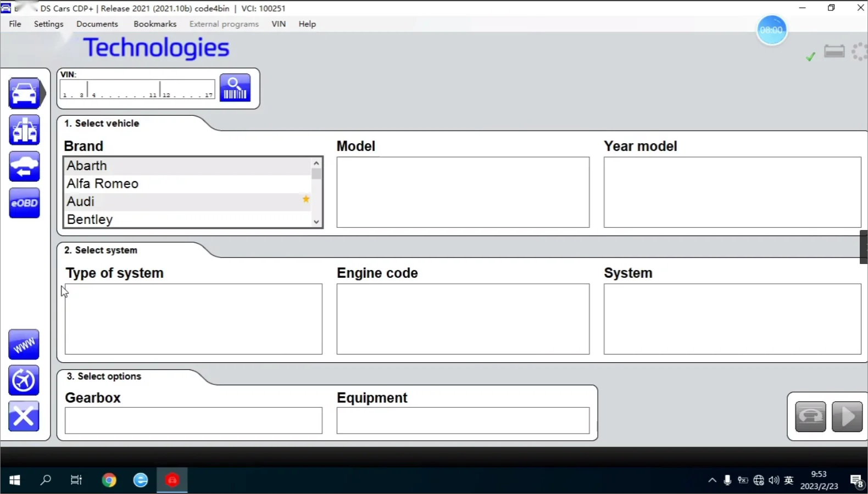This screenshot has height=494, width=868.
Task: Open the eOBD diagnostics icon
Action: pos(24,203)
